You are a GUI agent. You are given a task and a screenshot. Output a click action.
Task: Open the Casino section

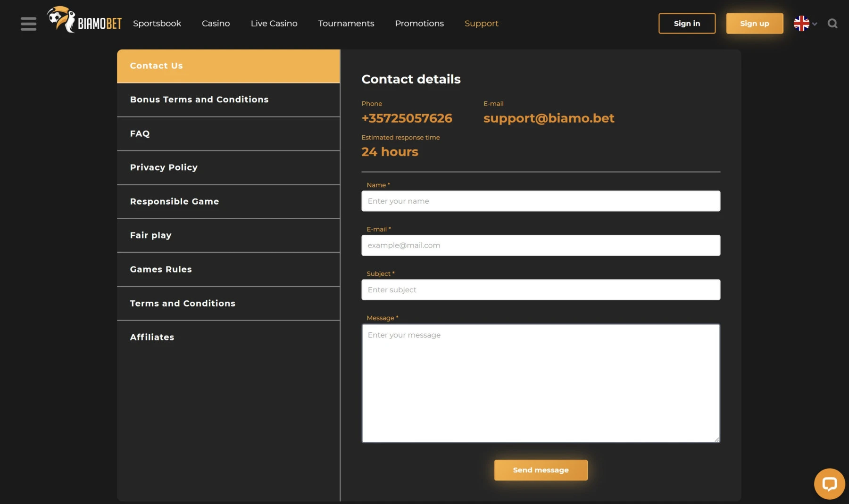(216, 24)
